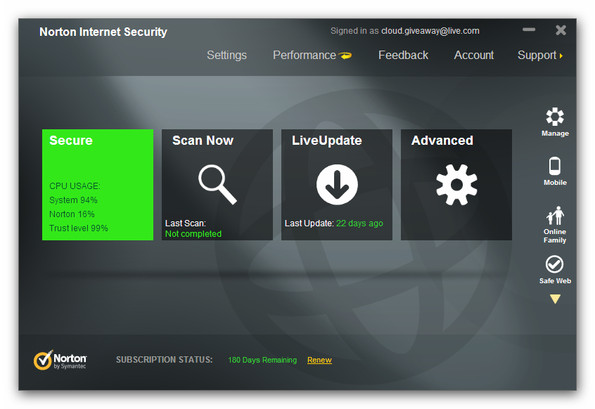The height and width of the screenshot is (409, 595).
Task: Click the Renew subscription link
Action: (x=319, y=360)
